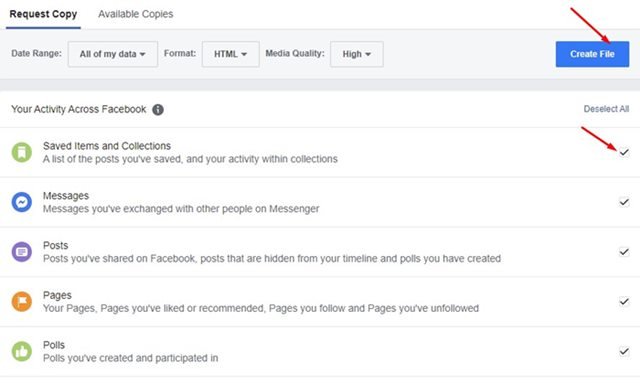640x383 pixels.
Task: Switch to the Request Copy tab
Action: [43, 14]
